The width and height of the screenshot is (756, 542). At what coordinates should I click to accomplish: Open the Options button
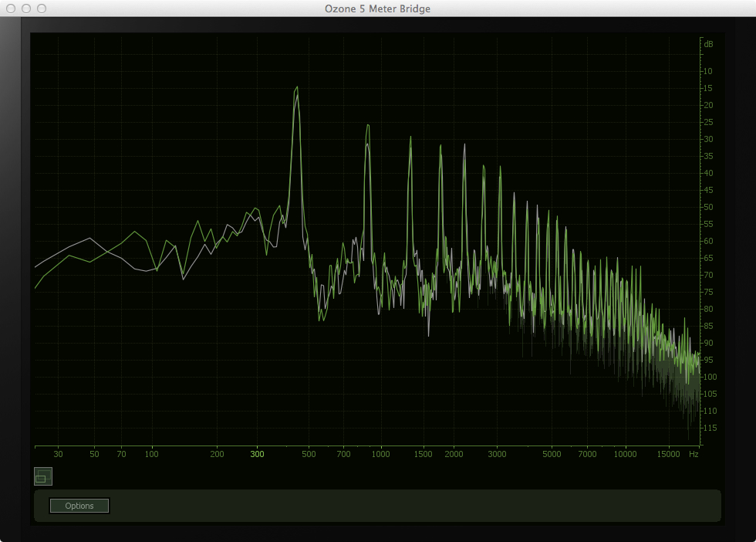coord(79,506)
